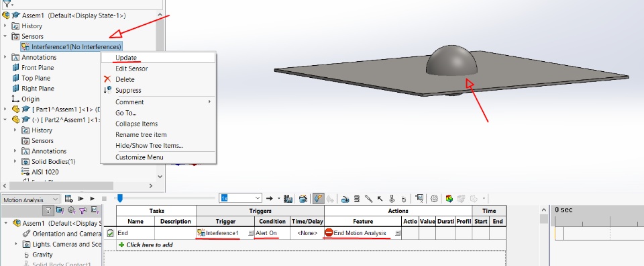Click the Gravity icon in motion toolbar
Screen dimensions: 644x266
pyautogui.click(x=403, y=199)
